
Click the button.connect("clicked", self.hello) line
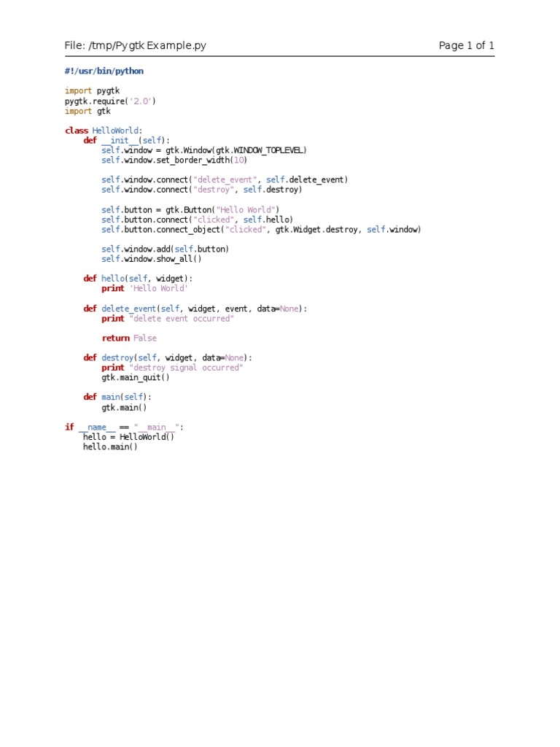[x=197, y=220]
